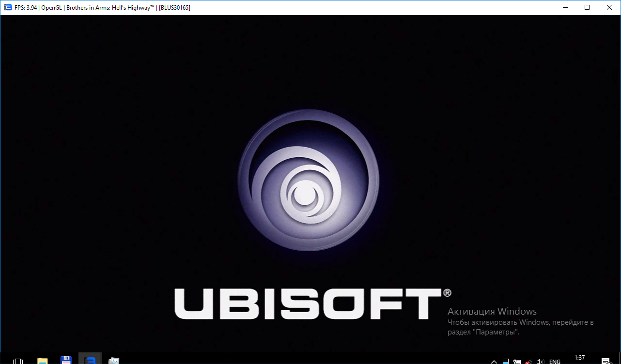This screenshot has height=364, width=621.
Task: Minimize the Brothers in Arms window
Action: tap(565, 7)
